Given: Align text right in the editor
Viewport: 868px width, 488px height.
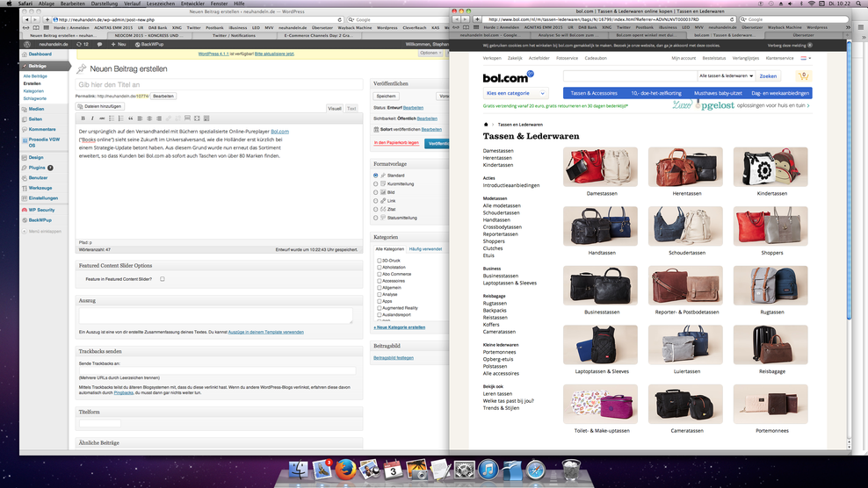Looking at the screenshot, I should coord(159,118).
